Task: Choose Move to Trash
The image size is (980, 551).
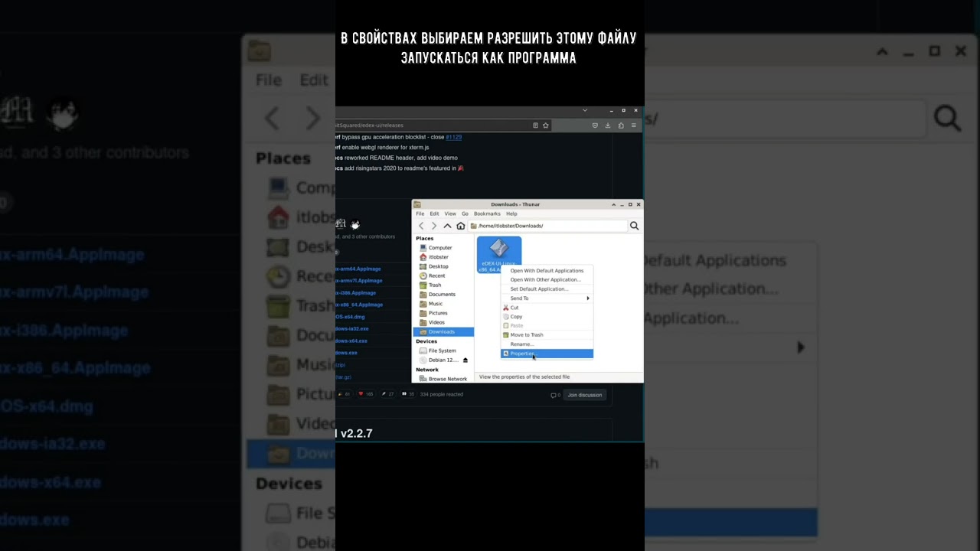Action: [x=547, y=334]
